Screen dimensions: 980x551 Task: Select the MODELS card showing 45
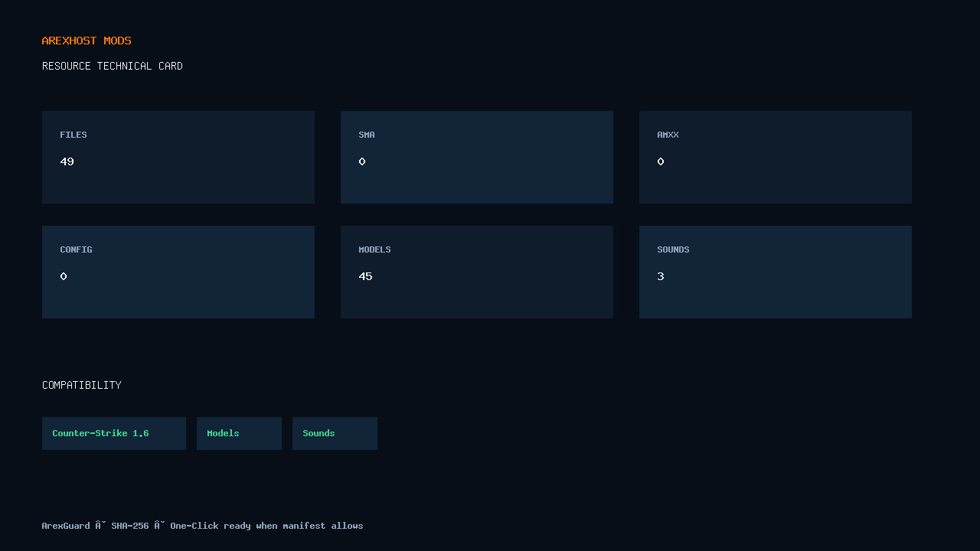(x=477, y=272)
